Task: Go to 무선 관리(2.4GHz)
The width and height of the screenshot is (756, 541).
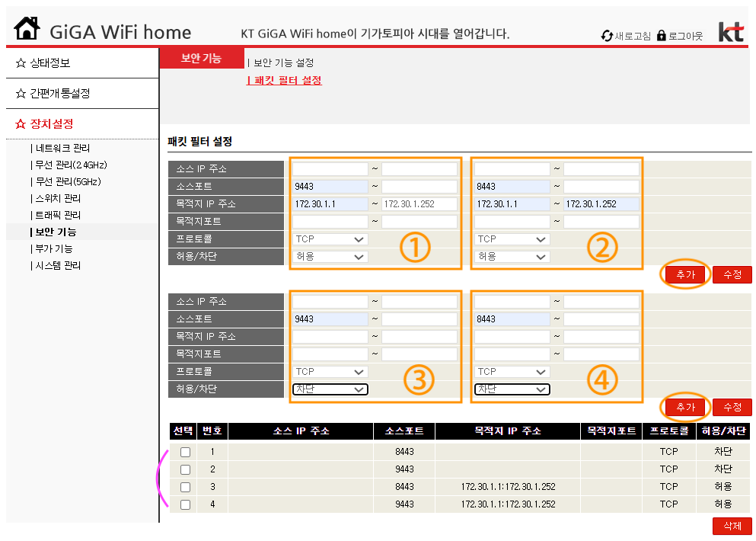Action: tap(71, 165)
